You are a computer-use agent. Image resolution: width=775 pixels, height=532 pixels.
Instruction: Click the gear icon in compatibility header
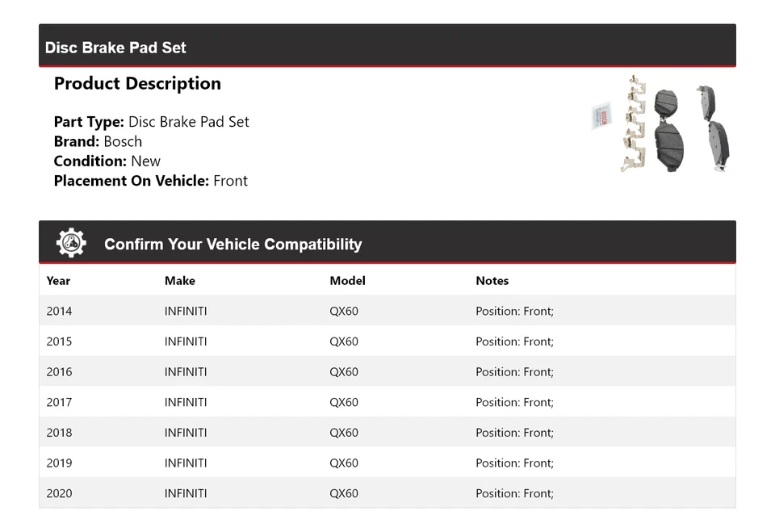coord(71,243)
